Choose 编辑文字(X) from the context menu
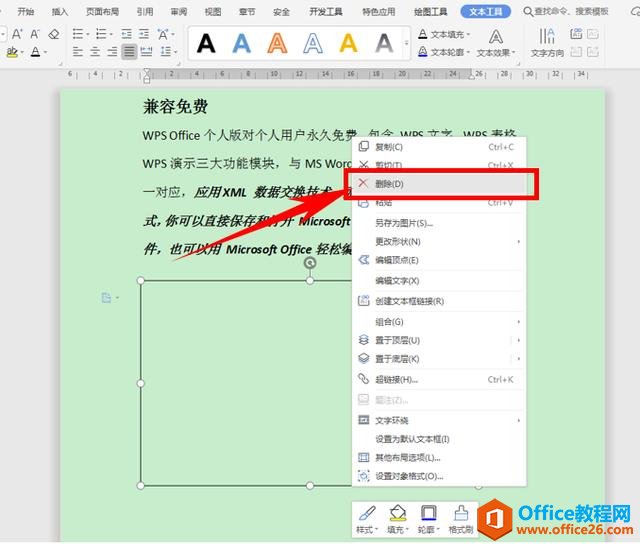 [x=439, y=281]
